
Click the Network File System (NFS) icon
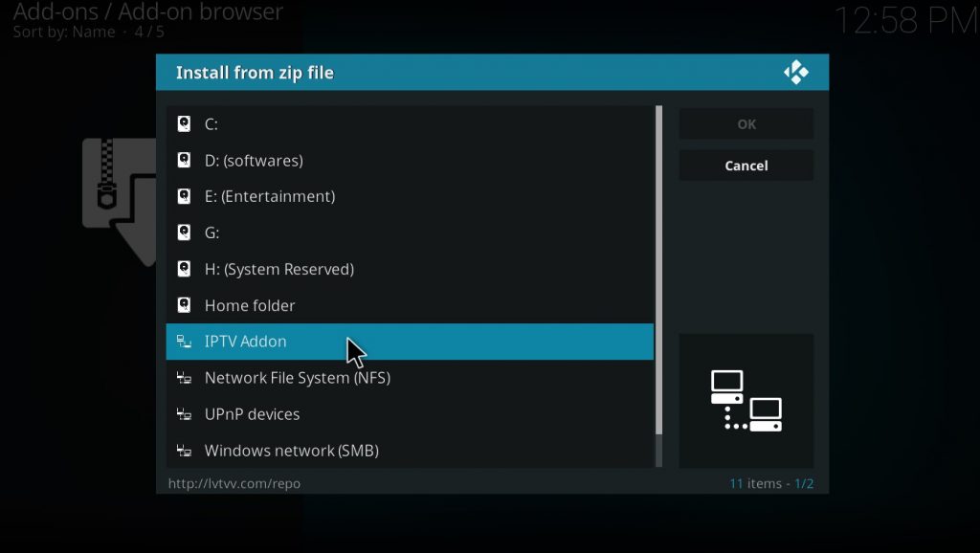pyautogui.click(x=184, y=377)
